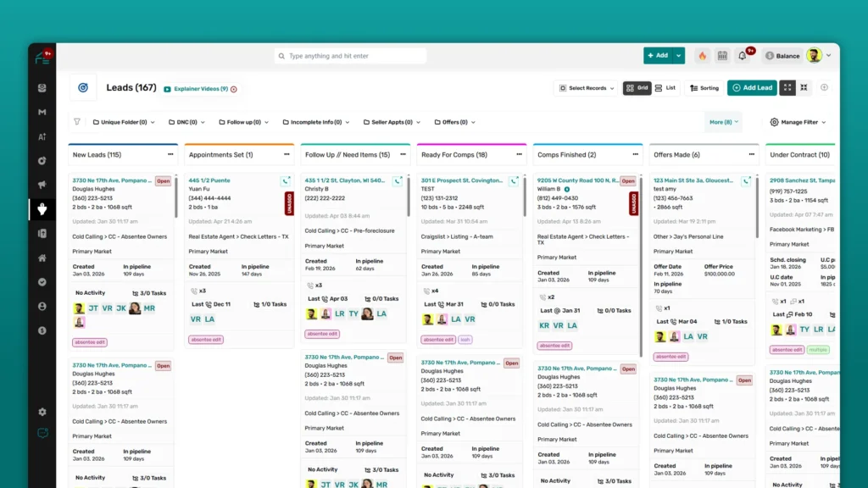Open the house properties sidebar icon
This screenshot has height=488, width=868.
click(42, 258)
